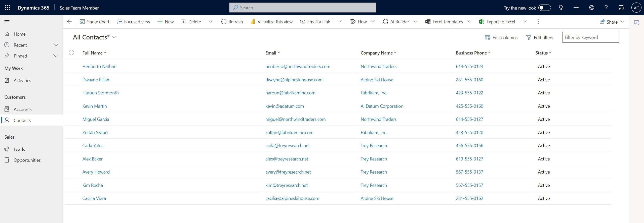
Task: Click Visualize this view
Action: tap(271, 22)
